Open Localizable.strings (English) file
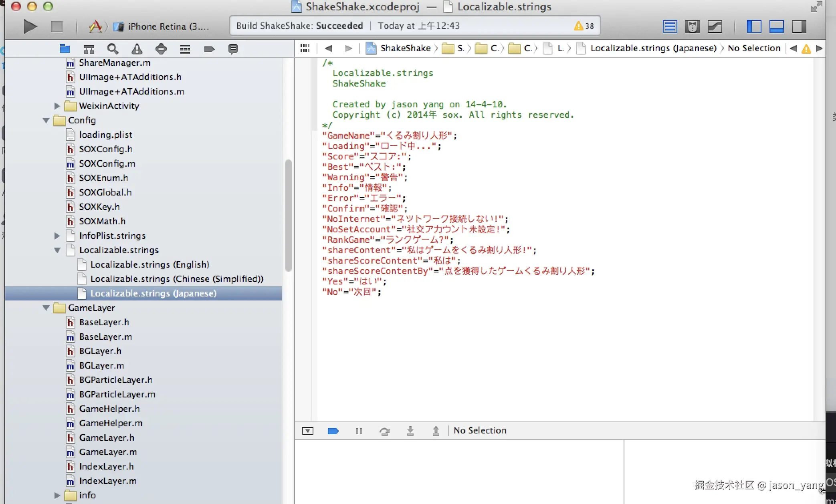Image resolution: width=836 pixels, height=504 pixels. pos(150,264)
